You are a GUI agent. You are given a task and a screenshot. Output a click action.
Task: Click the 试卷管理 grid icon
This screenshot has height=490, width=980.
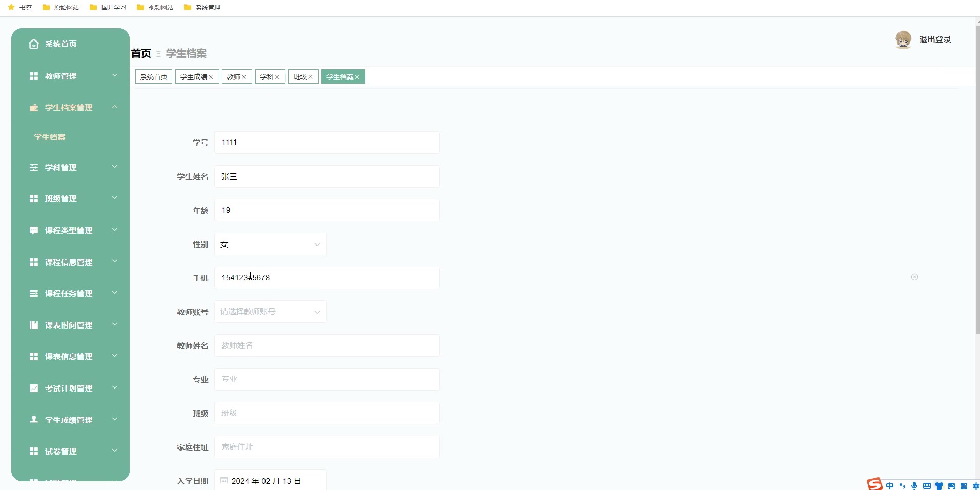click(34, 451)
